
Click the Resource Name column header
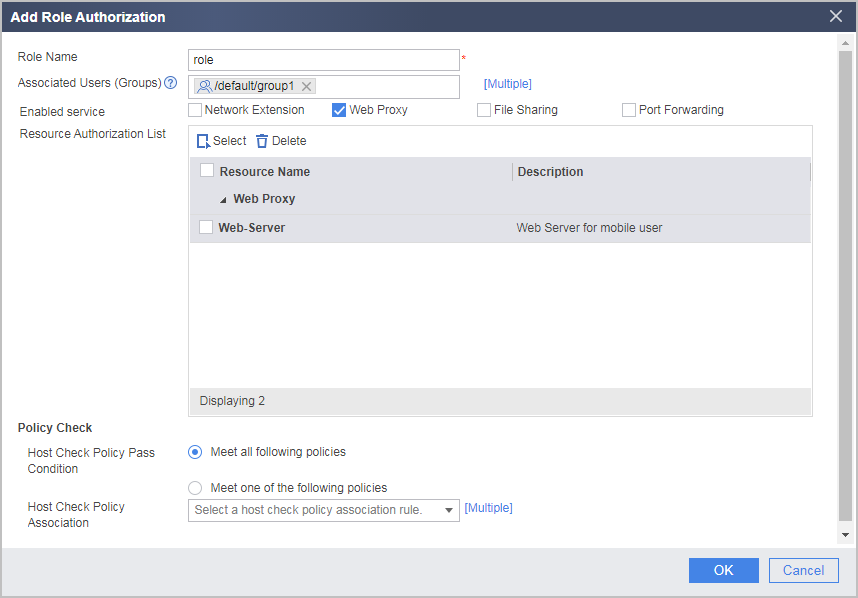pyautogui.click(x=265, y=172)
